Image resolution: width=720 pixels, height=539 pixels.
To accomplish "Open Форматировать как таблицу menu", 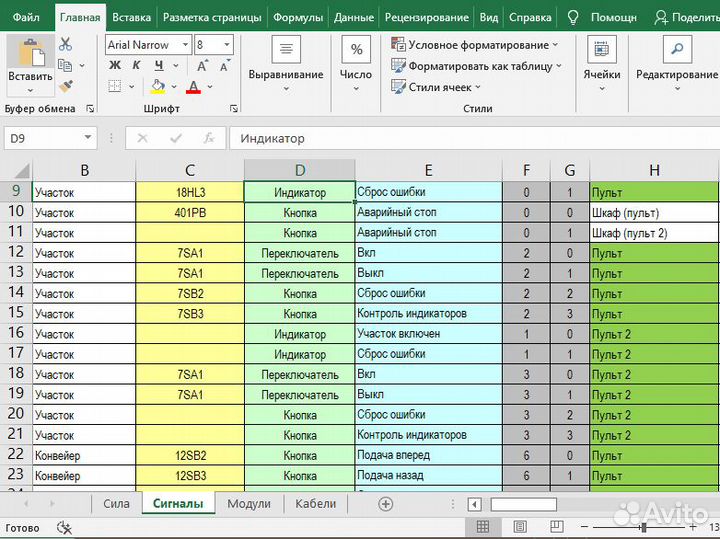I will coord(477,66).
